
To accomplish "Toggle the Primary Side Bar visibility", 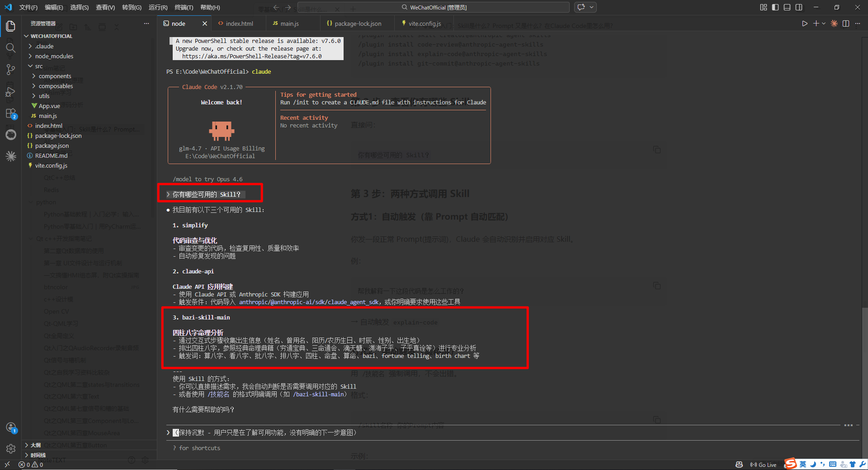I will [x=775, y=7].
